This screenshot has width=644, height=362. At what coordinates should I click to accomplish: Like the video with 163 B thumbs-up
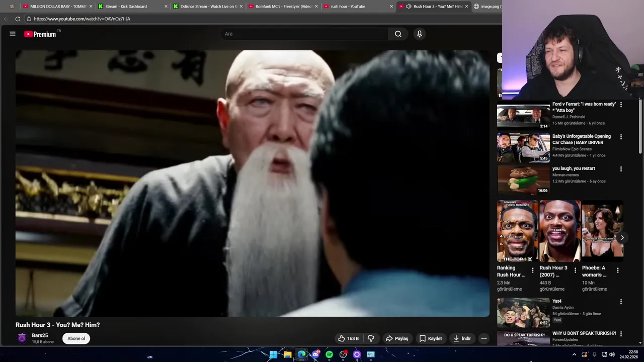tap(348, 338)
